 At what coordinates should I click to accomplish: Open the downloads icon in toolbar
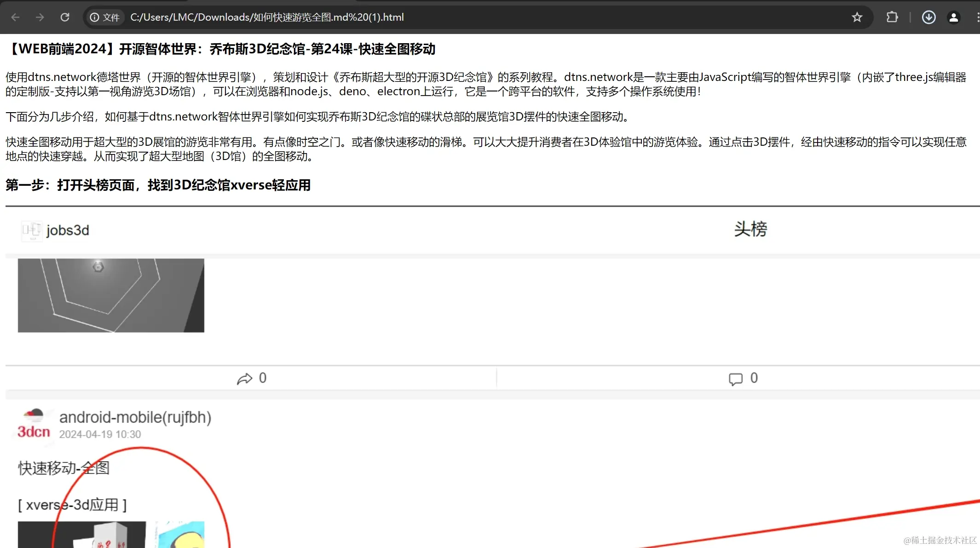(928, 17)
